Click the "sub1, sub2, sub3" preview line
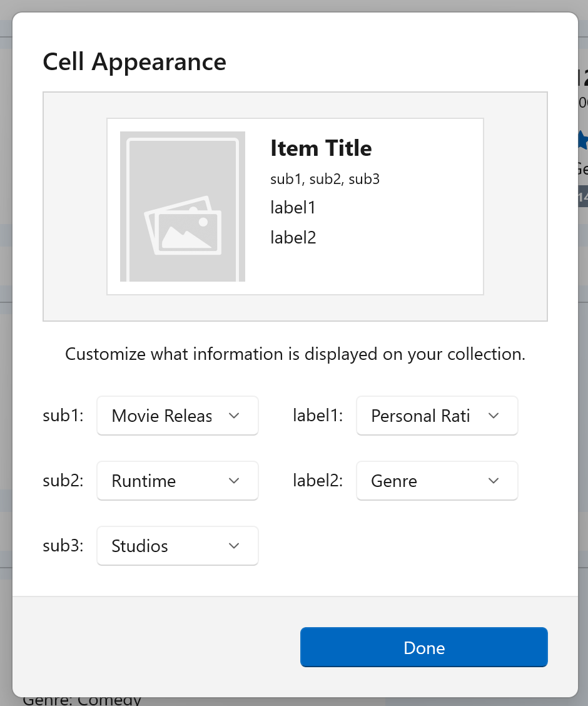Image resolution: width=588 pixels, height=706 pixels. [325, 180]
